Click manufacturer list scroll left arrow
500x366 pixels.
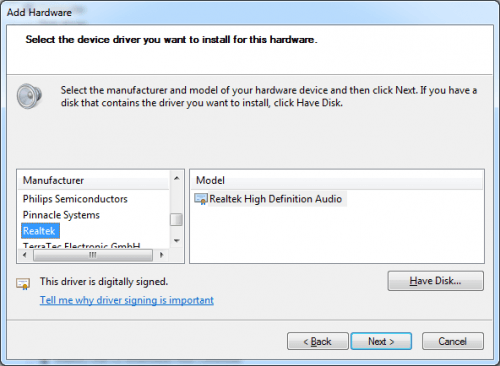[x=25, y=255]
